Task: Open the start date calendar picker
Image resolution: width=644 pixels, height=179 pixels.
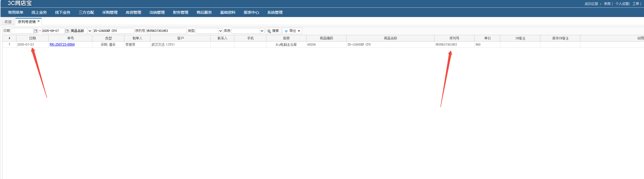Action: (x=36, y=31)
